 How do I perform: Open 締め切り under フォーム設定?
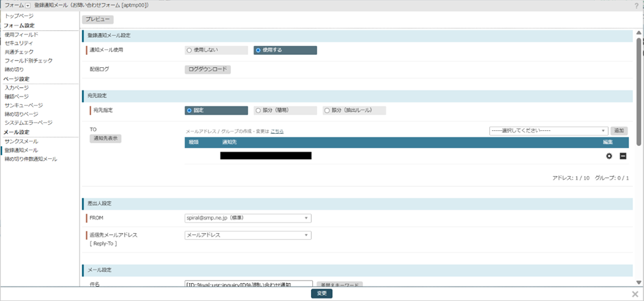14,69
